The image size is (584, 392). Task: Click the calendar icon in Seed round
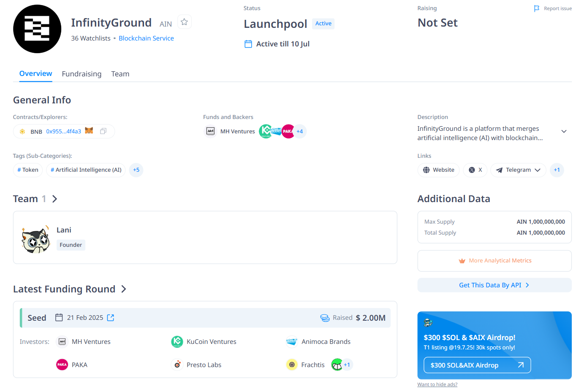(59, 317)
